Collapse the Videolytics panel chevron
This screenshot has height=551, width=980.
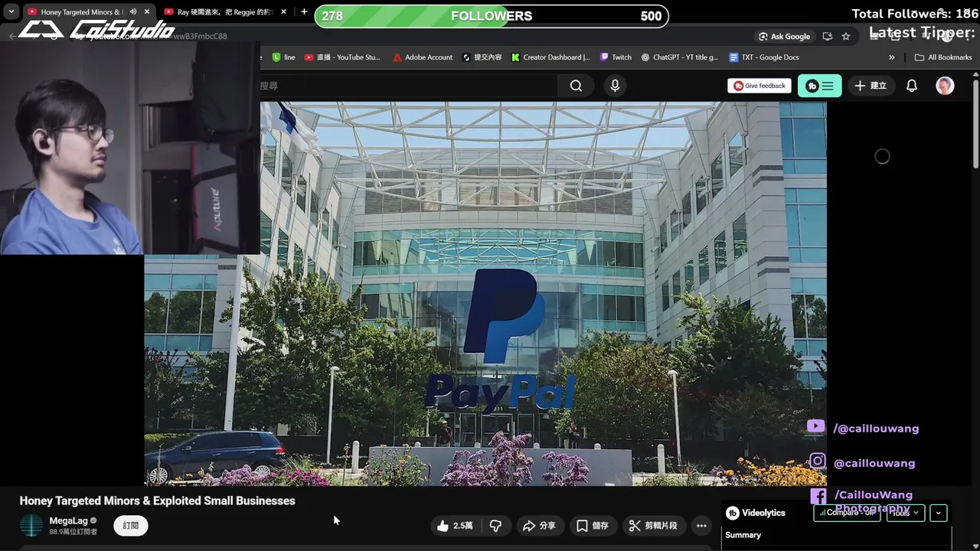939,513
